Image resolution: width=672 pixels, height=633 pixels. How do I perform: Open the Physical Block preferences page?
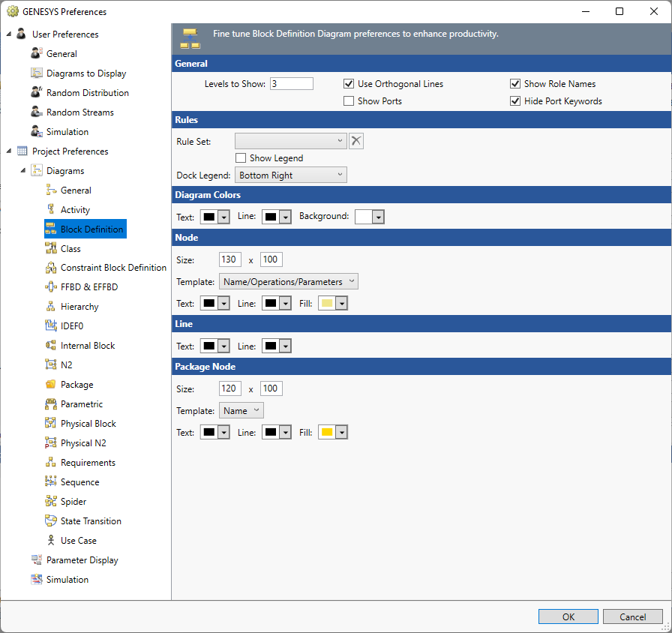pyautogui.click(x=88, y=424)
